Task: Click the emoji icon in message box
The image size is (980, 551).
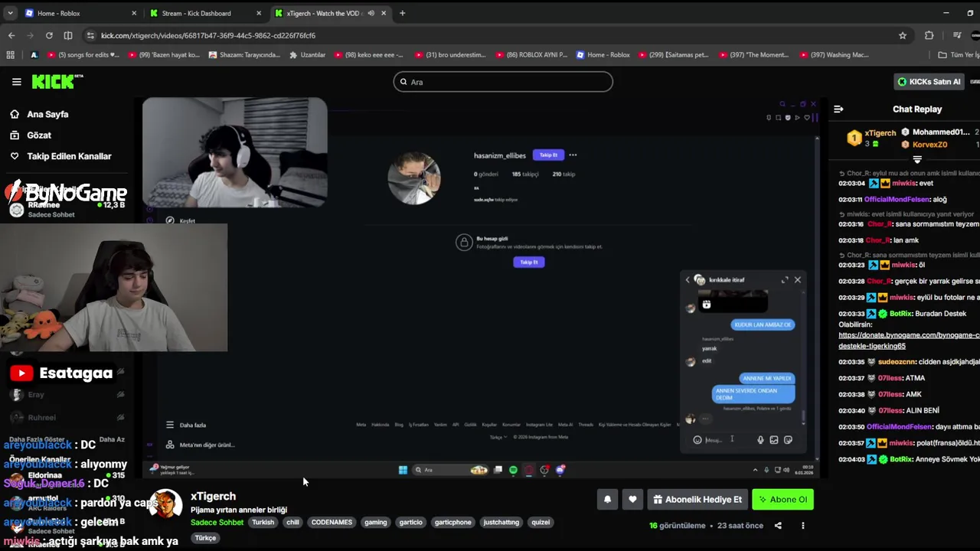Action: point(697,440)
